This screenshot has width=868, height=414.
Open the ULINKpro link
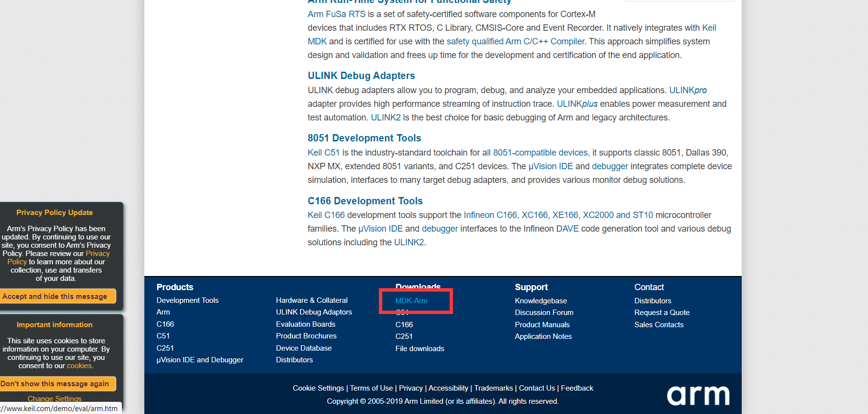click(x=688, y=90)
